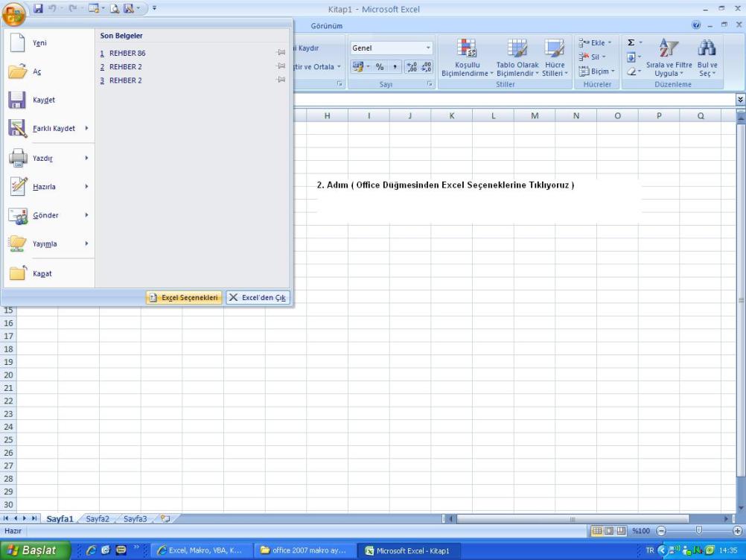Expand the Farklı Kaydet submenu arrow
This screenshot has height=560, width=746.
pyautogui.click(x=86, y=128)
